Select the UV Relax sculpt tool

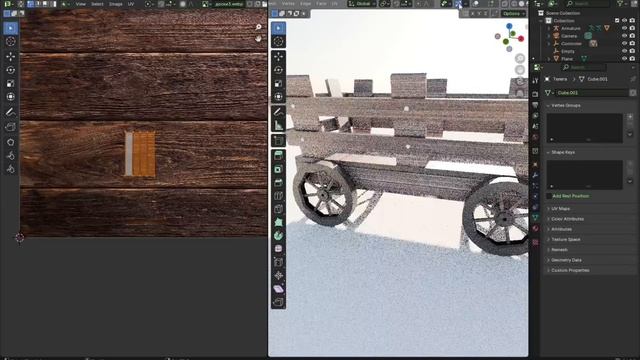click(x=11, y=156)
